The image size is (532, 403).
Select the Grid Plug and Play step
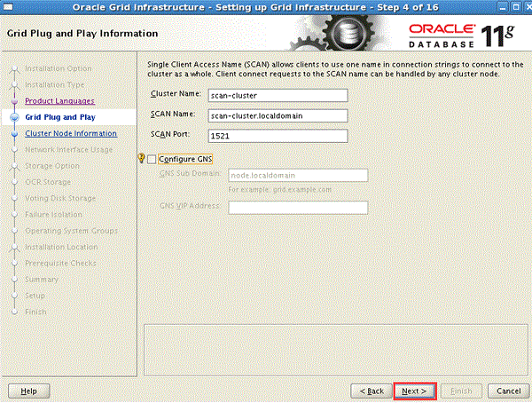pos(60,117)
